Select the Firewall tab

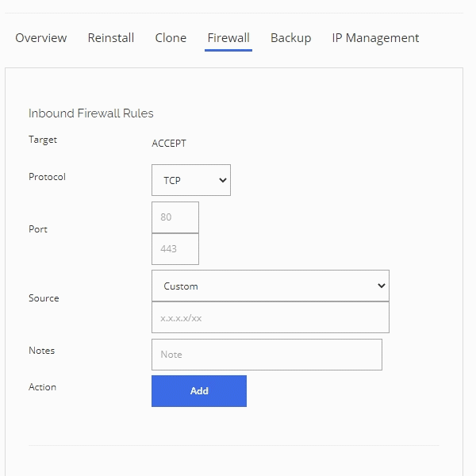tap(228, 38)
